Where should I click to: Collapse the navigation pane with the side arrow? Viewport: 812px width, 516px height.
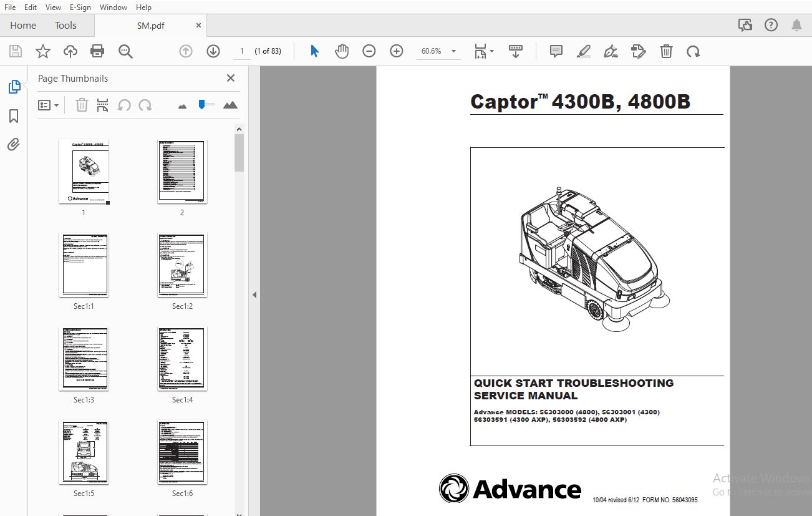click(x=254, y=295)
